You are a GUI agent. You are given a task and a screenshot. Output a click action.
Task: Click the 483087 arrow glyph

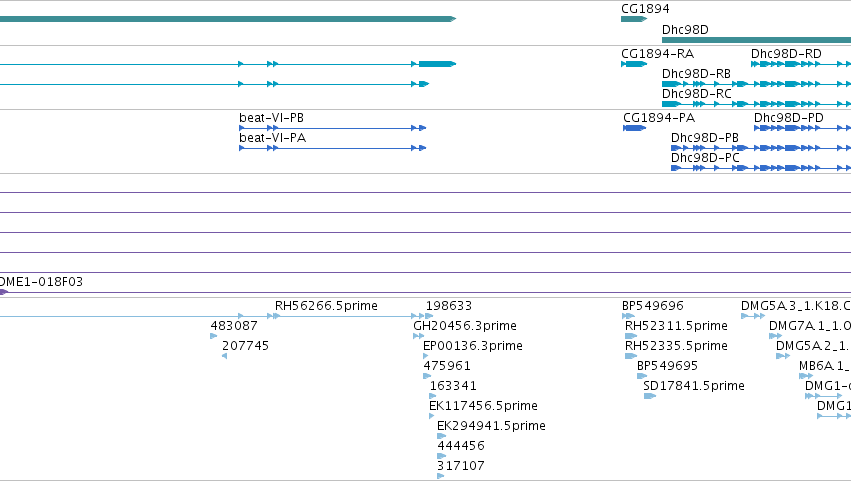[x=213, y=336]
